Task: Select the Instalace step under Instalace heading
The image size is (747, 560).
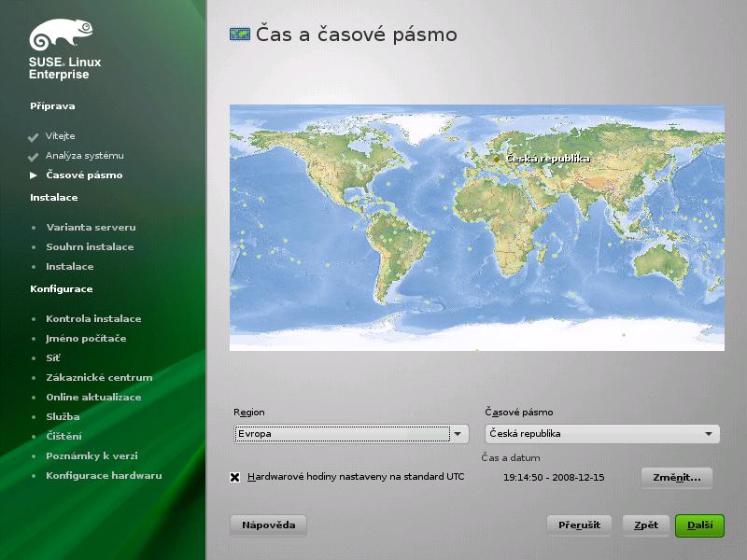Action: (69, 267)
